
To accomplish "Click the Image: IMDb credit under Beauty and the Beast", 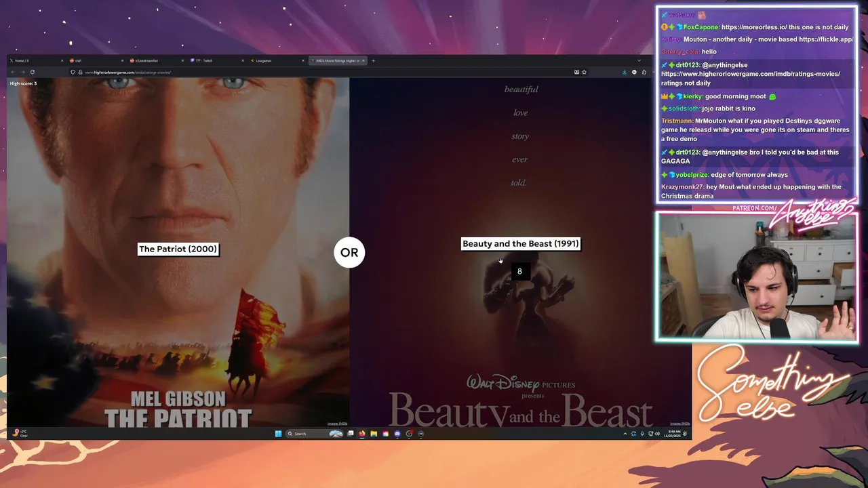I will coord(679,424).
